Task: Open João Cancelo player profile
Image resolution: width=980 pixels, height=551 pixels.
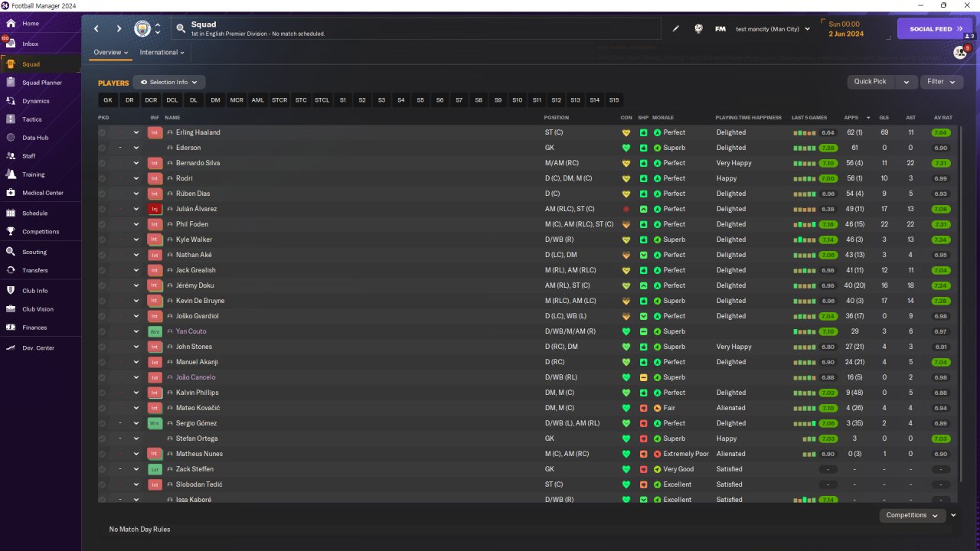Action: coord(196,377)
